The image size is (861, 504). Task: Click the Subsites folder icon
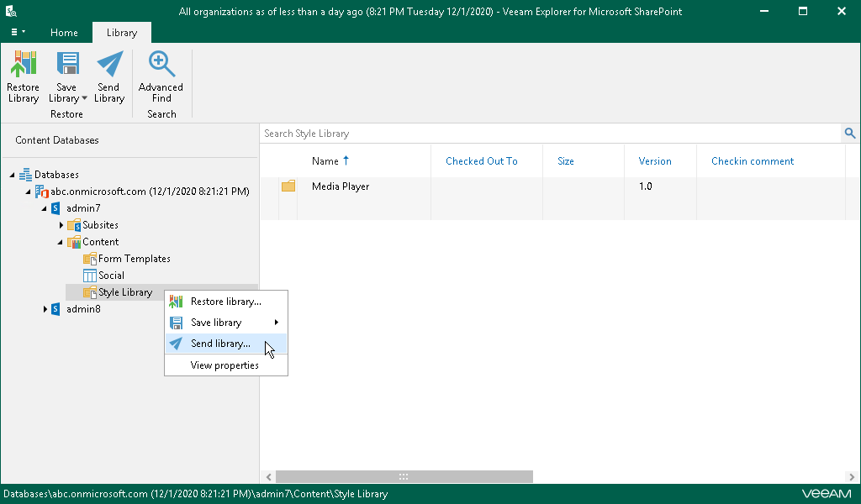74,225
